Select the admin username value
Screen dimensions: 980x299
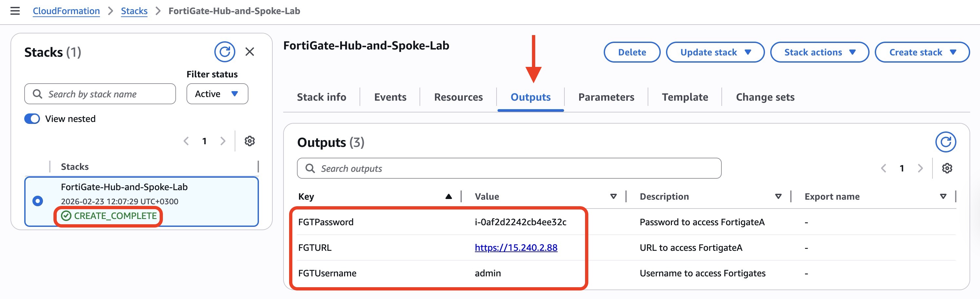click(x=488, y=273)
